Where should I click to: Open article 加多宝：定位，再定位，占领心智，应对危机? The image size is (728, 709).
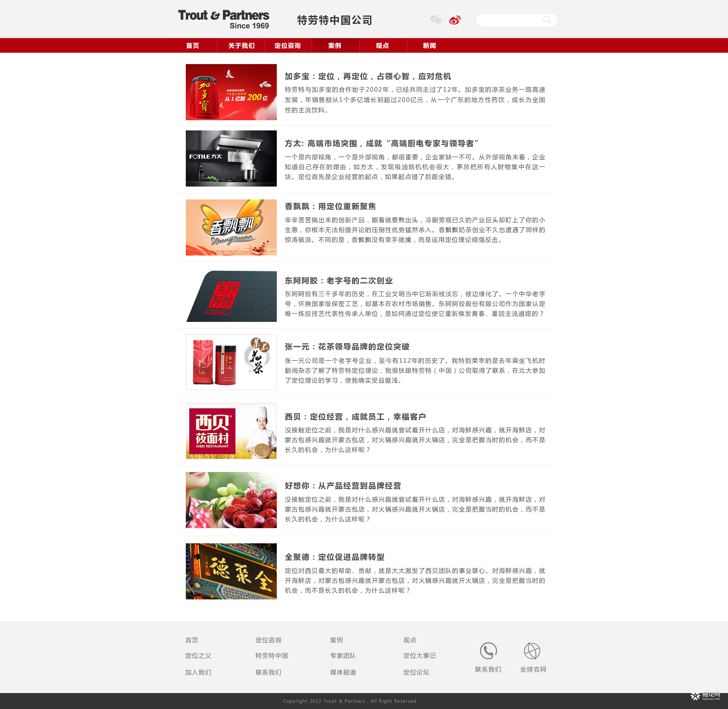click(x=368, y=76)
